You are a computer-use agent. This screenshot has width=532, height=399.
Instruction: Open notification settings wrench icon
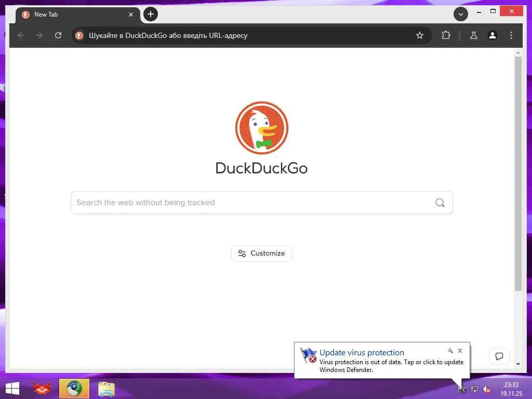pos(450,351)
